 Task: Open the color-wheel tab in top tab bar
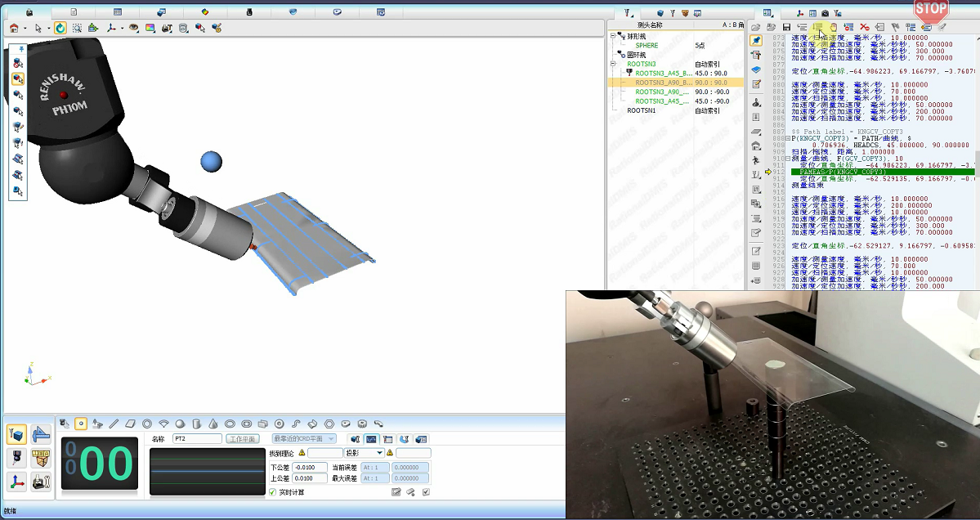(204, 13)
